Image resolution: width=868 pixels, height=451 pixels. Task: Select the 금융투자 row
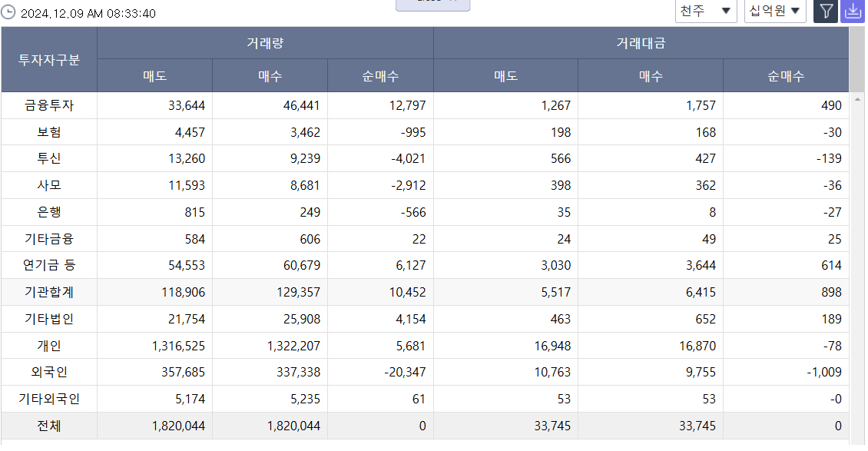coord(49,105)
